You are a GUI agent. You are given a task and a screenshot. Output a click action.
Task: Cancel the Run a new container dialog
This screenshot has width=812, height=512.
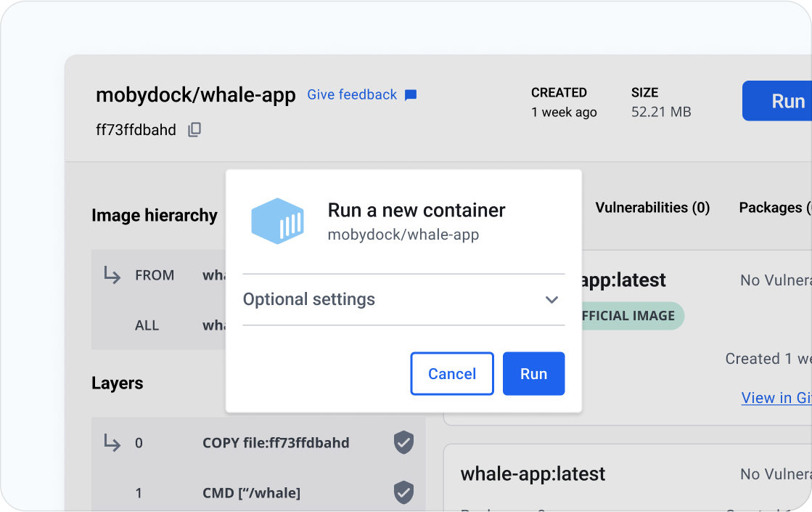pyautogui.click(x=451, y=373)
